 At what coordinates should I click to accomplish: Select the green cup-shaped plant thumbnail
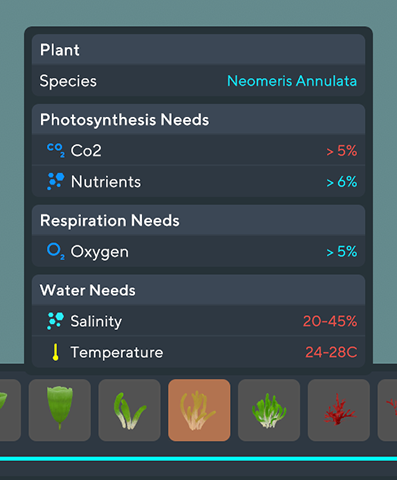coord(60,410)
